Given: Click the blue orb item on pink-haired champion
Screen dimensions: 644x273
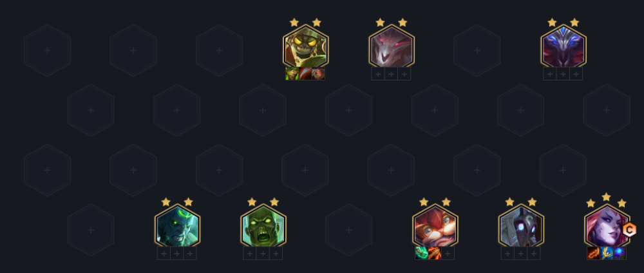Looking at the screenshot, I should (x=620, y=253).
